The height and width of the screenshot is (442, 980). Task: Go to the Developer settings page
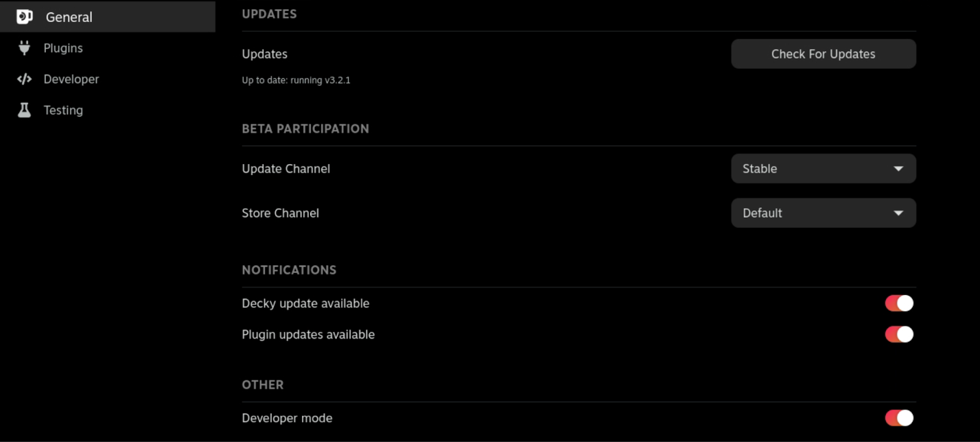coord(71,79)
